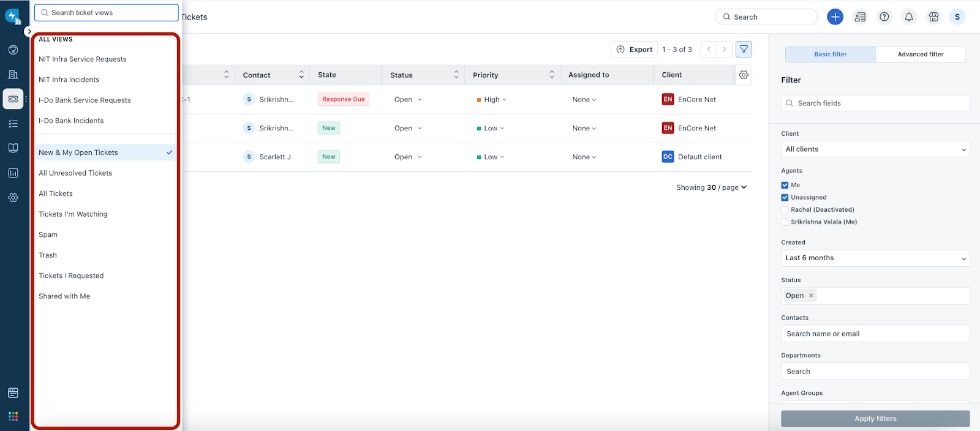Screen dimensions: 980x431
Task: Click the Freshdesk logo icon
Action: click(13, 17)
